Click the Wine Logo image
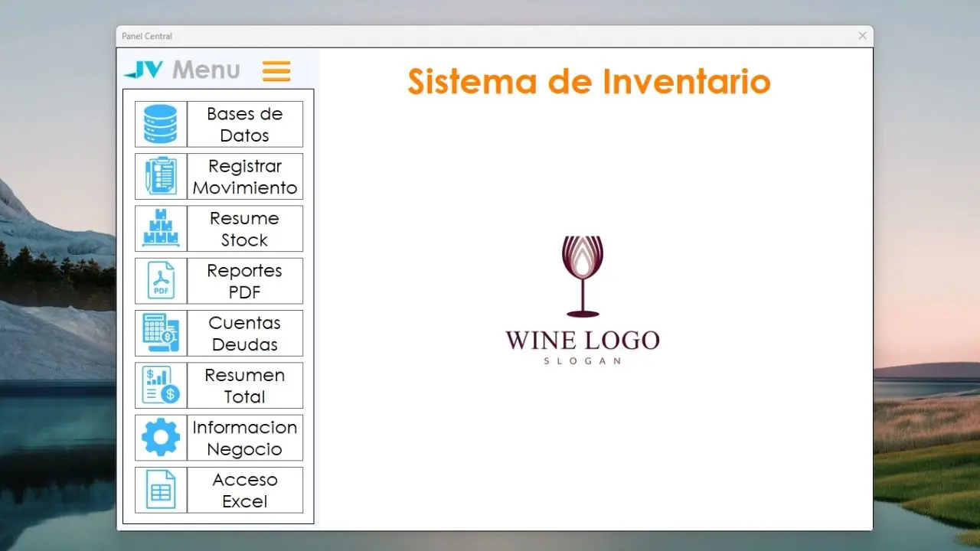The height and width of the screenshot is (551, 980). coord(583,300)
